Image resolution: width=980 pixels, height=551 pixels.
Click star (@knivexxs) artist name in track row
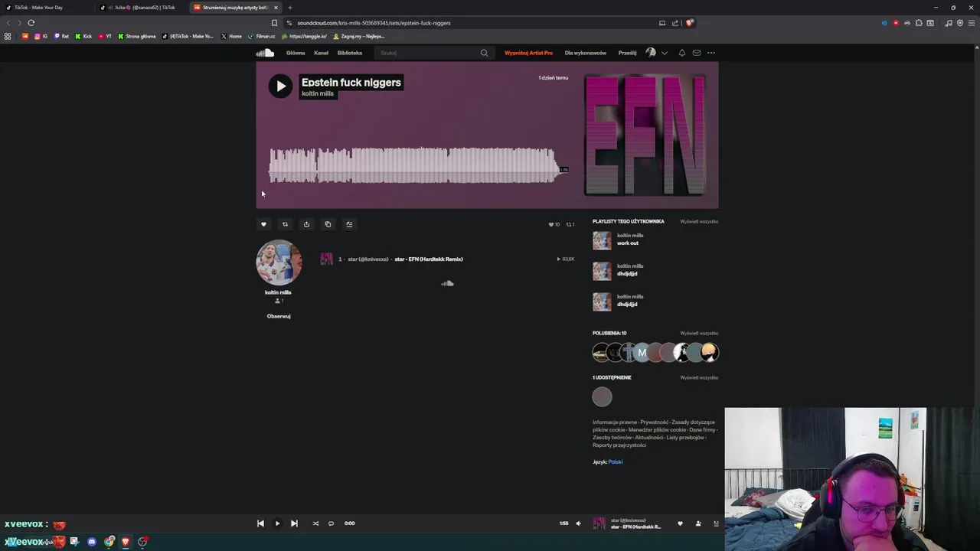coord(368,259)
